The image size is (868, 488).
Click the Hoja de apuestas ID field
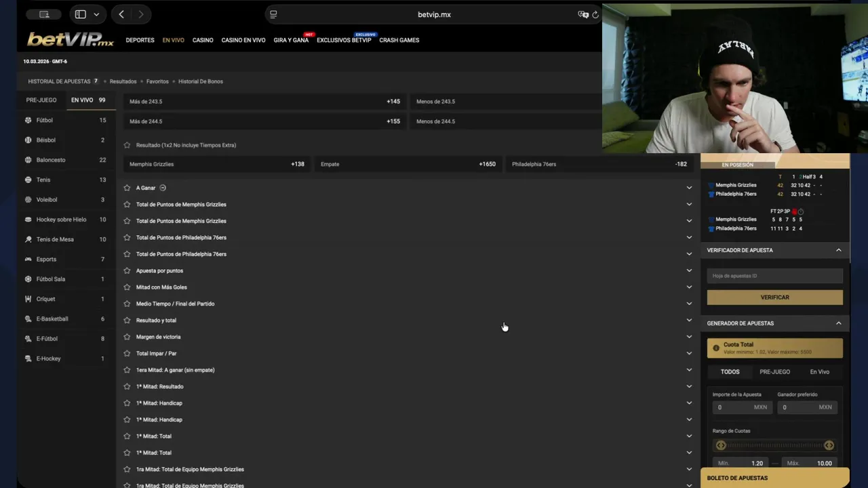pos(775,276)
